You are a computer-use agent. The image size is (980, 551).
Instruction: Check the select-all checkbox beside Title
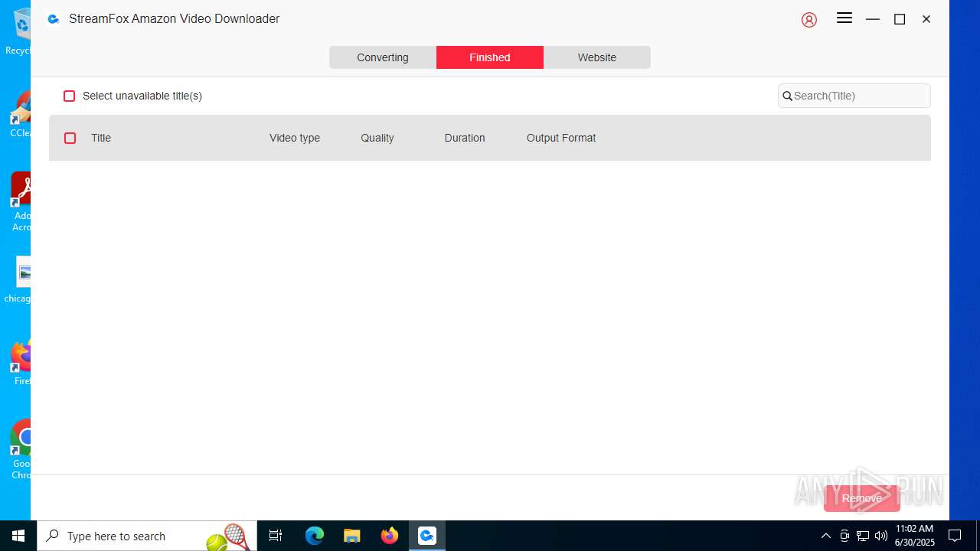[70, 138]
